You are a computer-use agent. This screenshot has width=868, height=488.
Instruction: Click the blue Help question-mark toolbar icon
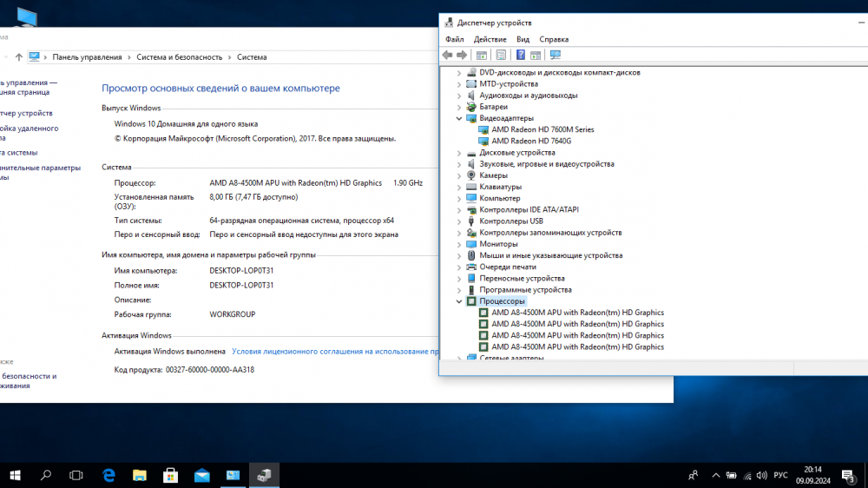[x=520, y=55]
